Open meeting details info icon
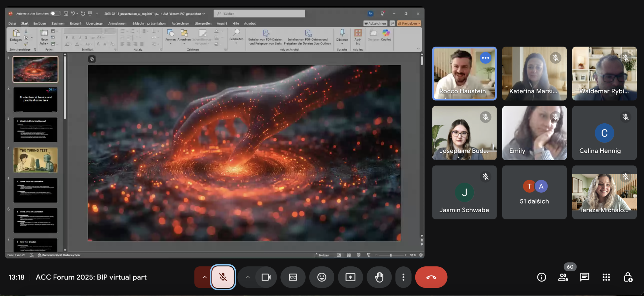This screenshot has width=644, height=296. pyautogui.click(x=541, y=277)
